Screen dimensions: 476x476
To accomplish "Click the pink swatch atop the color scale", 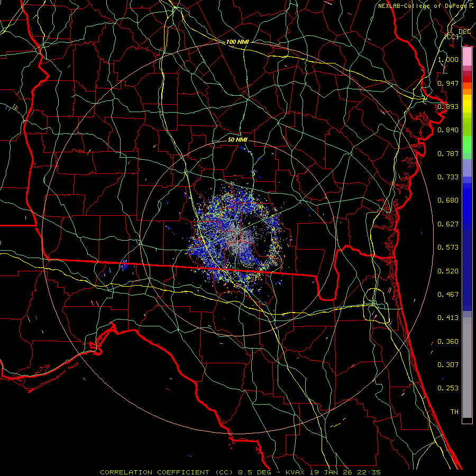I will pos(467,57).
